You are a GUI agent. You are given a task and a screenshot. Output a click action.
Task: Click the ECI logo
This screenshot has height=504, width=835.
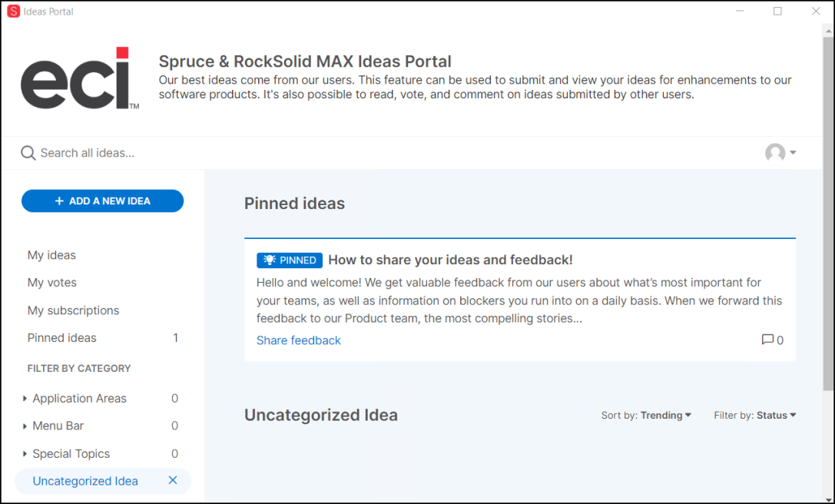point(80,78)
